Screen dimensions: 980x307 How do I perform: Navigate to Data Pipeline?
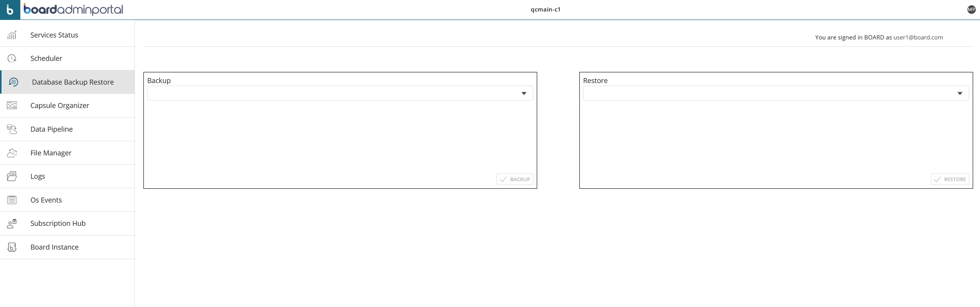point(67,129)
